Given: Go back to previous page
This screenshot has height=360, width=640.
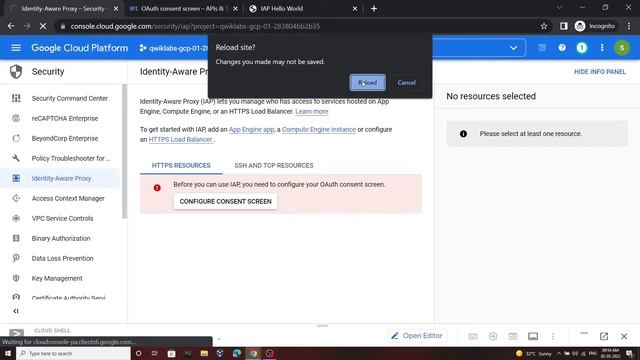Looking at the screenshot, I should (x=11, y=26).
